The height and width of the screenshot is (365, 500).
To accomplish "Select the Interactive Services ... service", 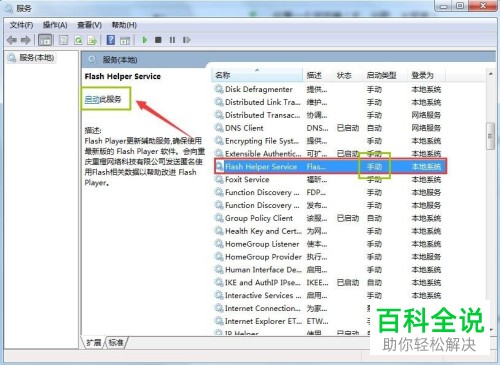I will coord(263,295).
